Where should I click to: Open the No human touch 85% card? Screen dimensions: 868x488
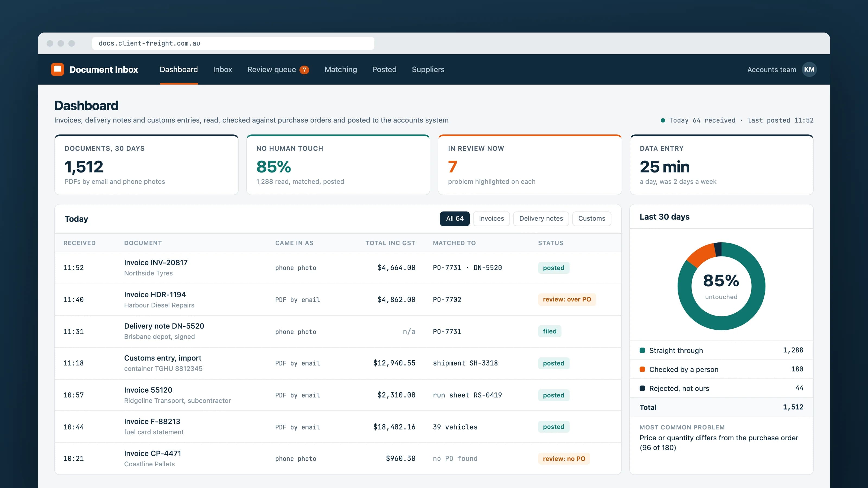[338, 165]
